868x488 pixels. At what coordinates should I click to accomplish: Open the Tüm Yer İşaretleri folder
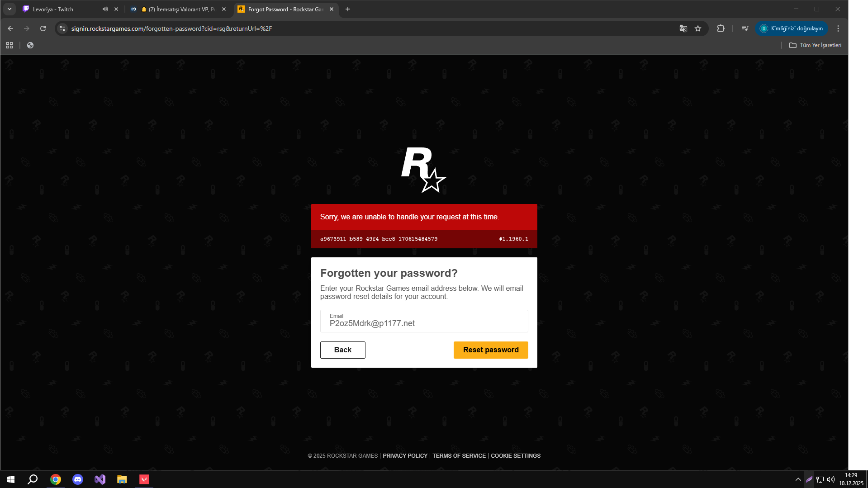(816, 45)
